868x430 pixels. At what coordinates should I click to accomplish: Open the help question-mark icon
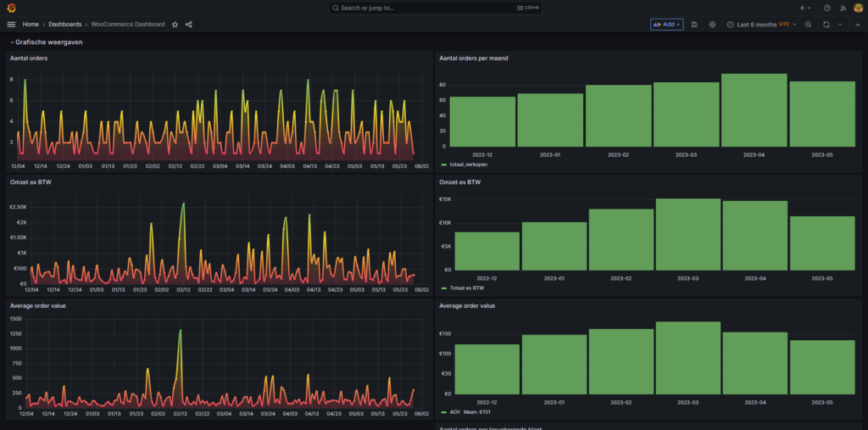coord(827,8)
